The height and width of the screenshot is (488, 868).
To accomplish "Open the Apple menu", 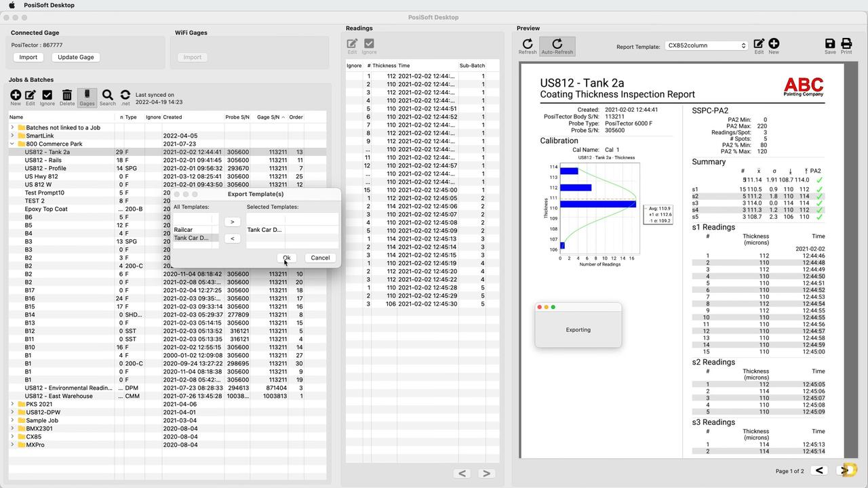I will coord(12,5).
